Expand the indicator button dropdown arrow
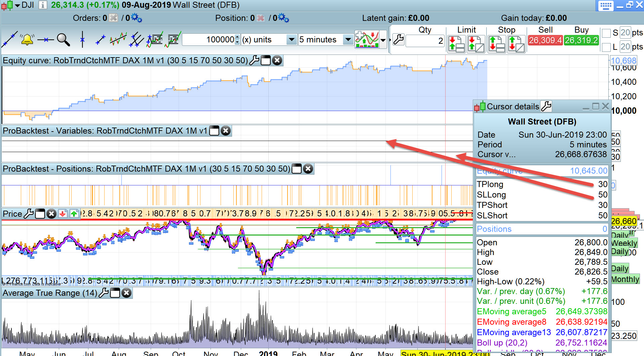This screenshot has height=356, width=644. (383, 40)
